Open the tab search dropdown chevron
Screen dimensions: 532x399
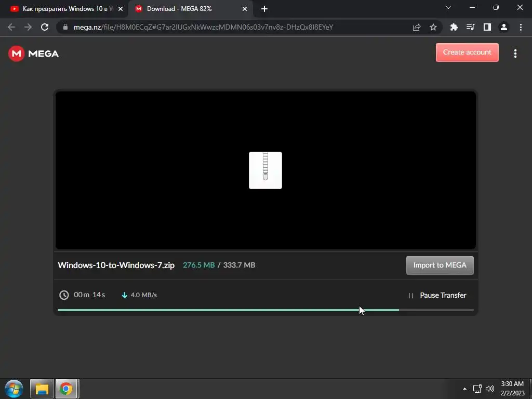pos(448,7)
